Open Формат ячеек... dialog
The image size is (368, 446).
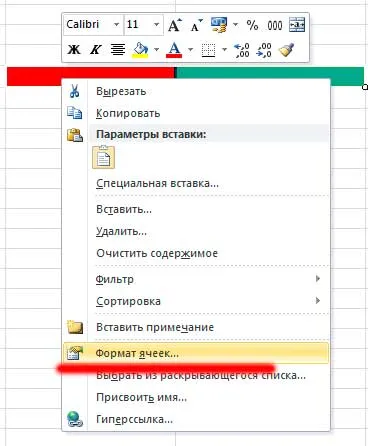coord(196,353)
